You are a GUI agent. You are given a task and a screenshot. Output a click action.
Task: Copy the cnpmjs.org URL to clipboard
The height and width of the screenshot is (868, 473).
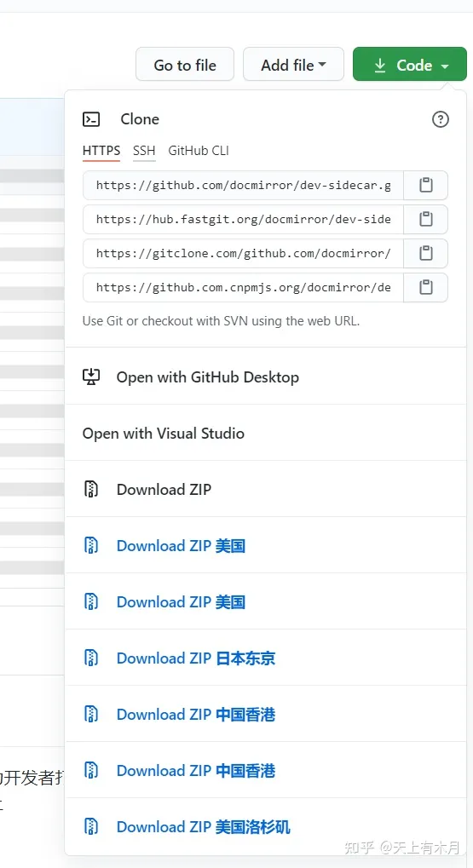[x=425, y=287]
